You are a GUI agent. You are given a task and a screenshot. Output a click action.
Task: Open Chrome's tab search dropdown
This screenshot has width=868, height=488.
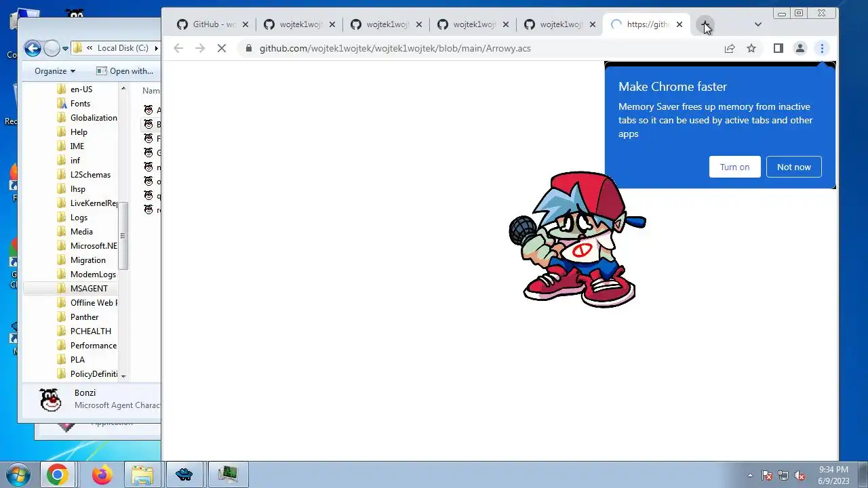click(758, 24)
